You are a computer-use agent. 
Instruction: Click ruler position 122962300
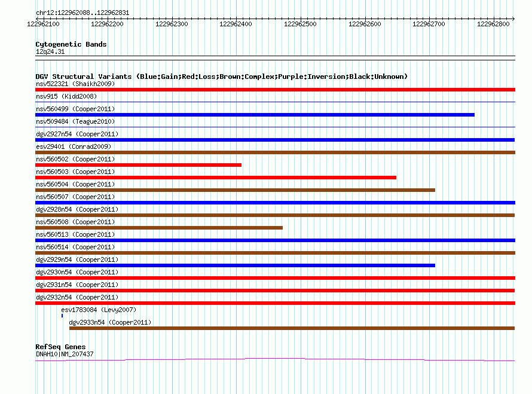[x=172, y=24]
